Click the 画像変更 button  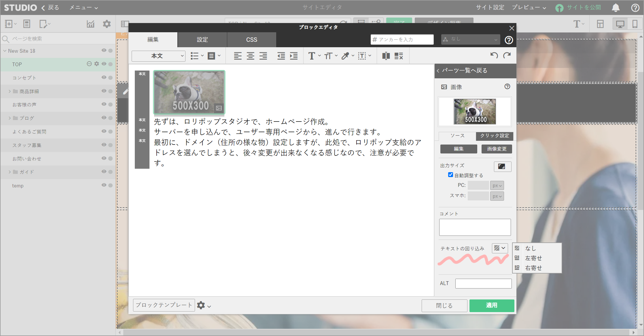(497, 149)
